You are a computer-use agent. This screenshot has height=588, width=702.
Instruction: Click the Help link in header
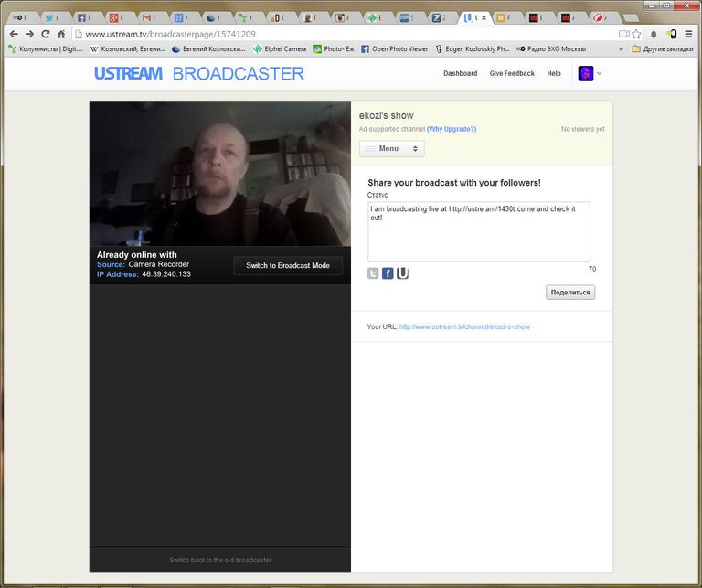point(554,73)
